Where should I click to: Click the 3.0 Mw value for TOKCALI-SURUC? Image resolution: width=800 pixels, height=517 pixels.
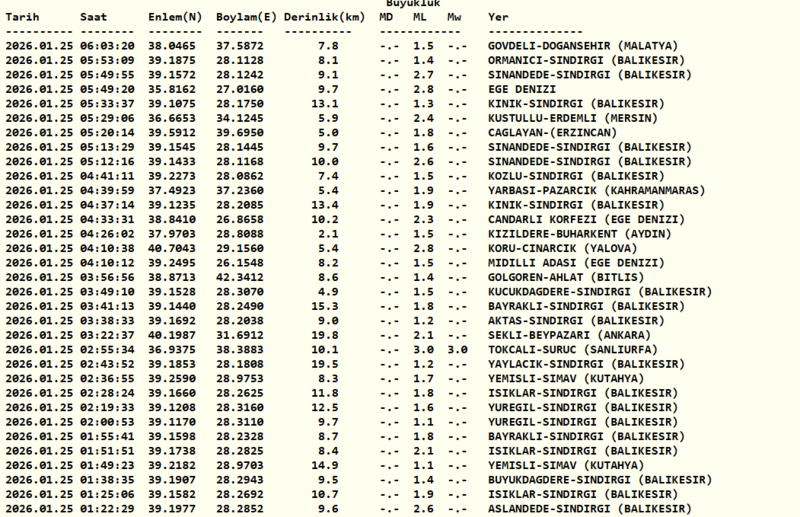[456, 349]
